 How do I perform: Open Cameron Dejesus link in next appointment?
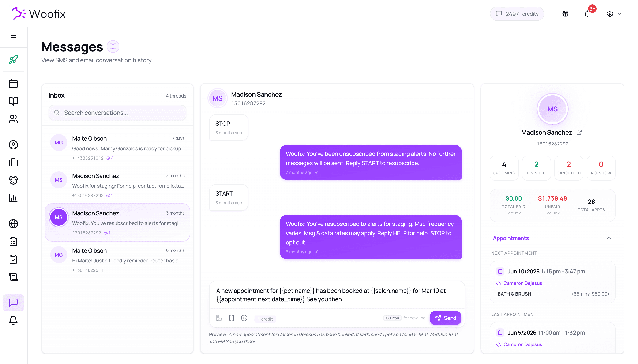(522, 283)
